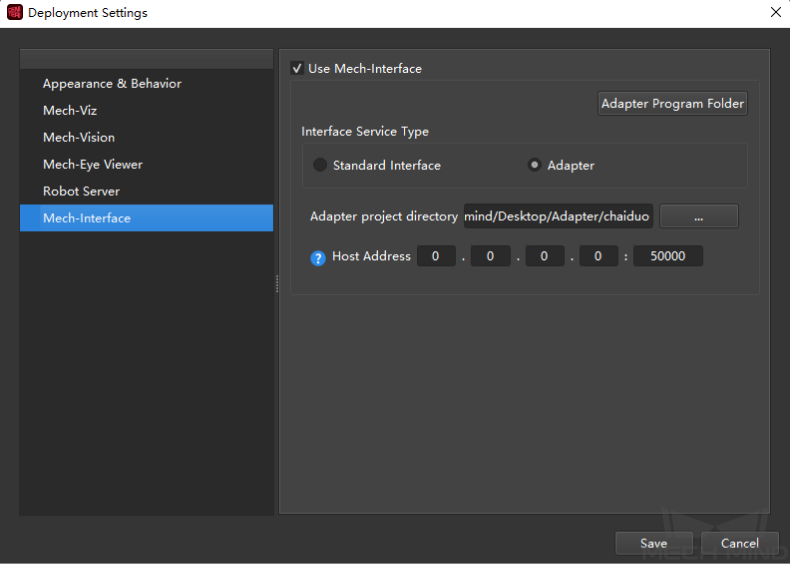This screenshot has width=790, height=564.
Task: Click the Host Address help question-mark icon
Action: (x=318, y=258)
